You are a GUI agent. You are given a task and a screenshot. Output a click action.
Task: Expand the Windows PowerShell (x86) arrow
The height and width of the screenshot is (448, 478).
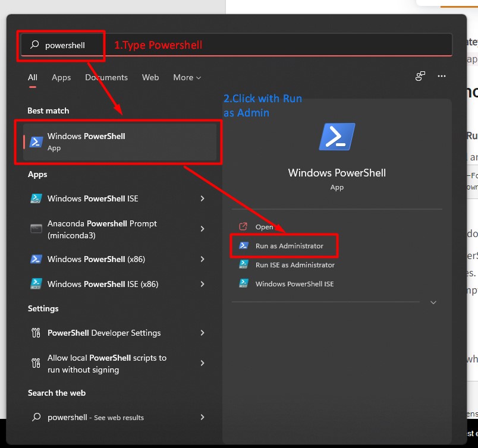202,259
